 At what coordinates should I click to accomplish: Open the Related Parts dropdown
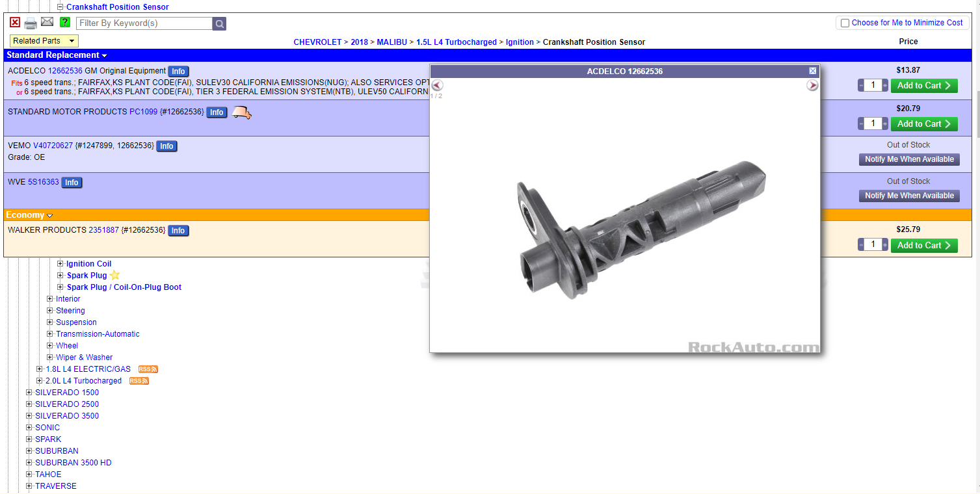tap(44, 41)
